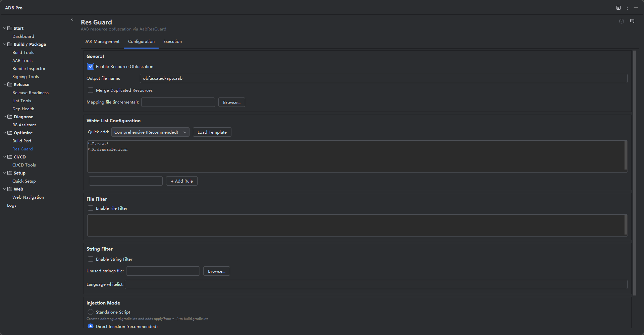Check Merge Duplicated Resources

(91, 90)
